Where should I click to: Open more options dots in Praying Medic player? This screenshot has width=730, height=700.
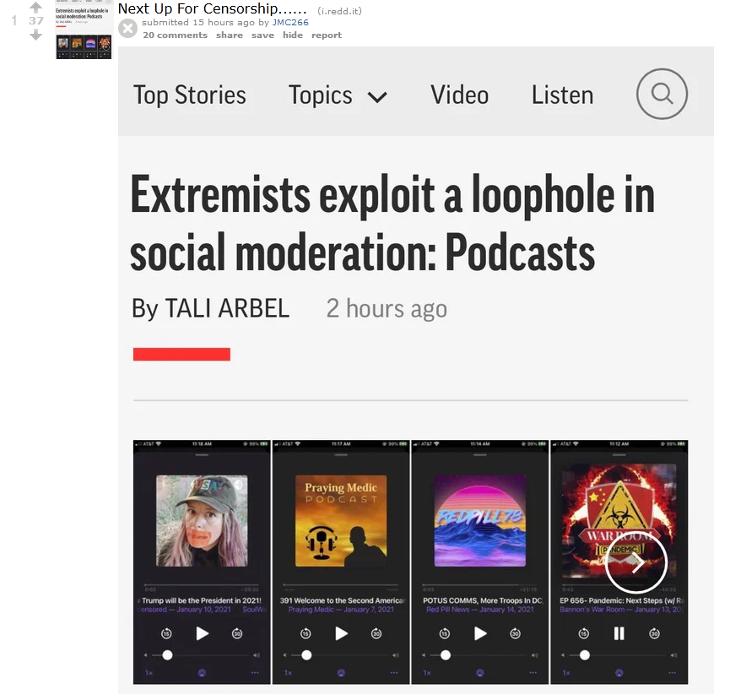(394, 672)
